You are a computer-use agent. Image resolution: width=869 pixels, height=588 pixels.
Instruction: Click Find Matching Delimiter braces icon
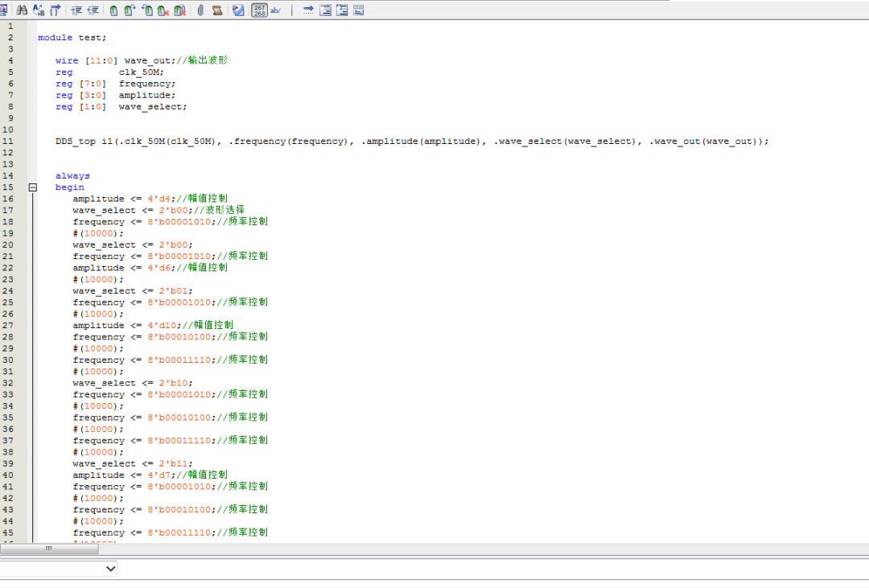click(55, 10)
